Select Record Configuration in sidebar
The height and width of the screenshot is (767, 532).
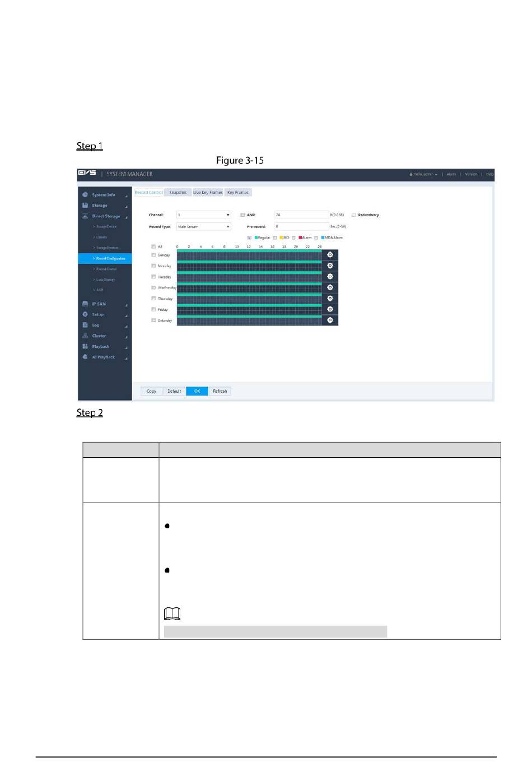coord(105,258)
